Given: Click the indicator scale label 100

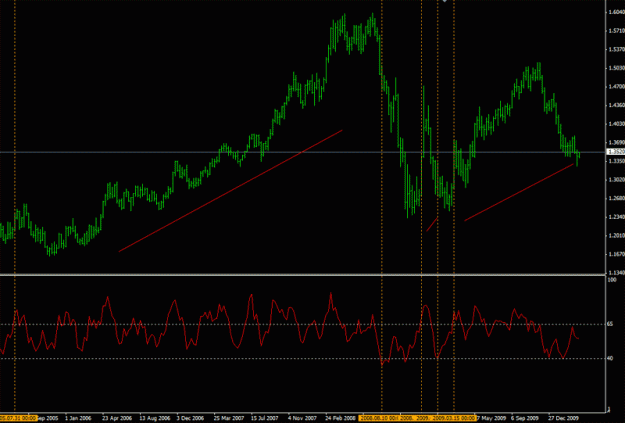Looking at the screenshot, I should click(x=612, y=280).
